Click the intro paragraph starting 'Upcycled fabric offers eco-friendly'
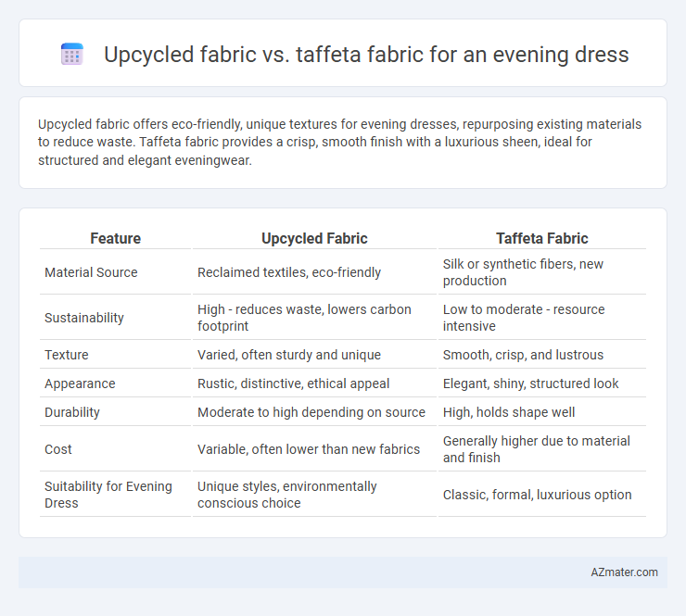Image resolution: width=686 pixels, height=616 pixels. [x=339, y=142]
